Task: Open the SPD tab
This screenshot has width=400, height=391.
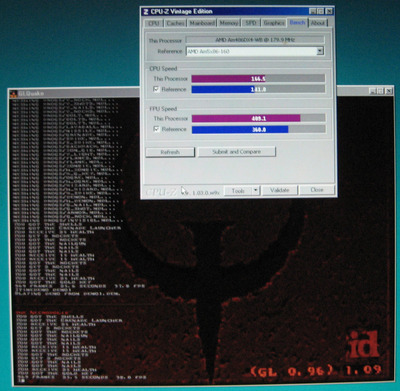Action: (x=251, y=23)
